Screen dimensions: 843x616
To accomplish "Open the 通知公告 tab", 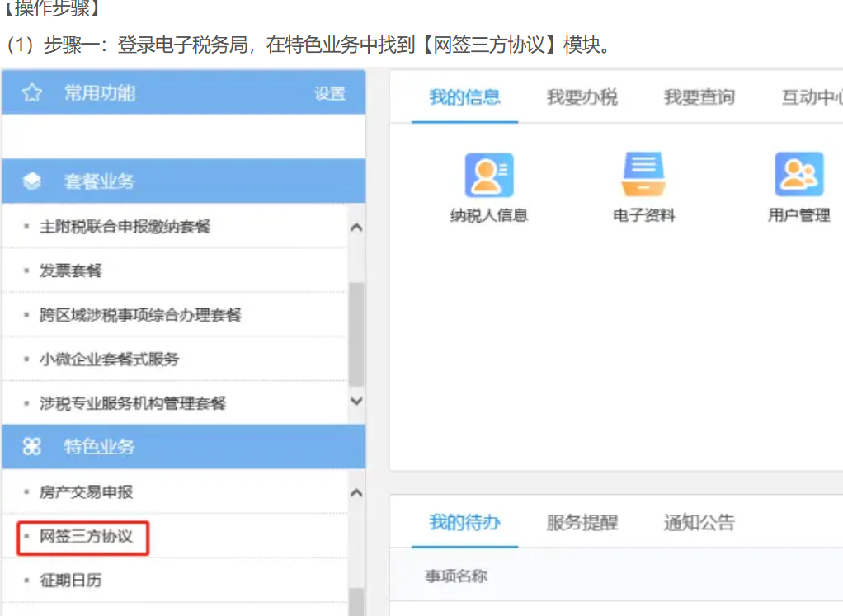I will coord(699,523).
